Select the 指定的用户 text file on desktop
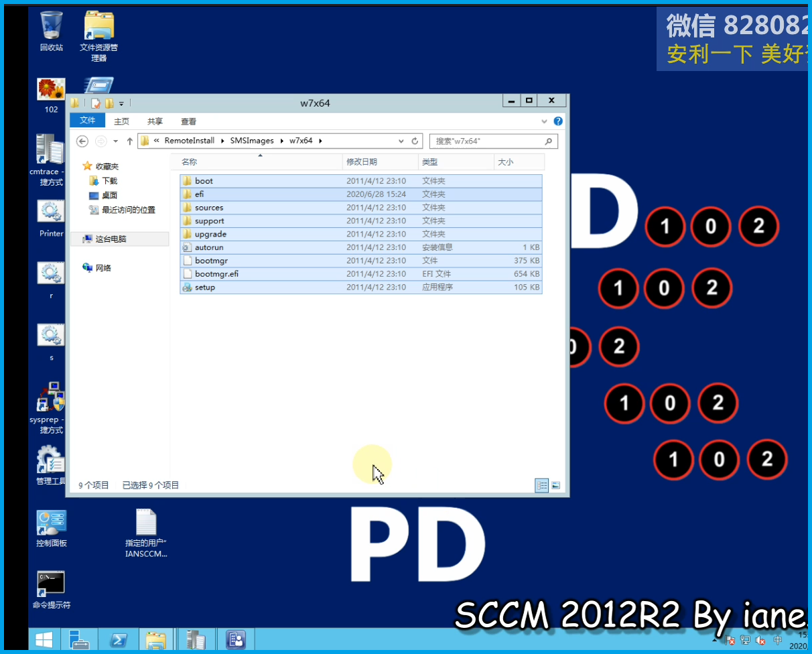Screen dimensions: 812x654 pyautogui.click(x=146, y=533)
